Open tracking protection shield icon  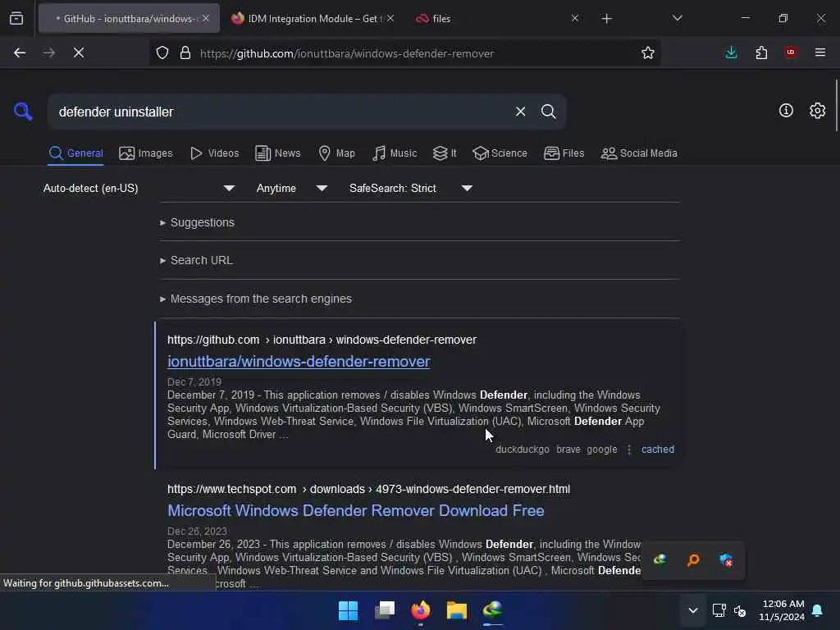(162, 52)
